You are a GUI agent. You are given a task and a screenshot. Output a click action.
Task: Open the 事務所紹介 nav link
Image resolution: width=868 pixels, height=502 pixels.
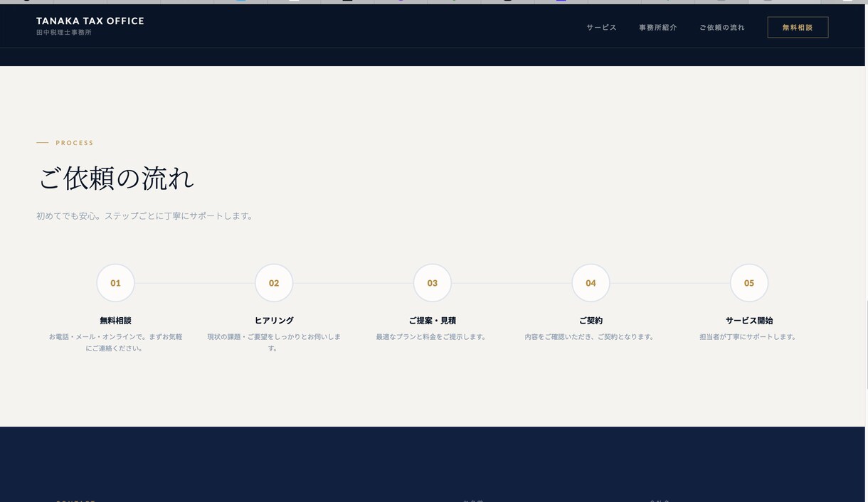coord(657,28)
